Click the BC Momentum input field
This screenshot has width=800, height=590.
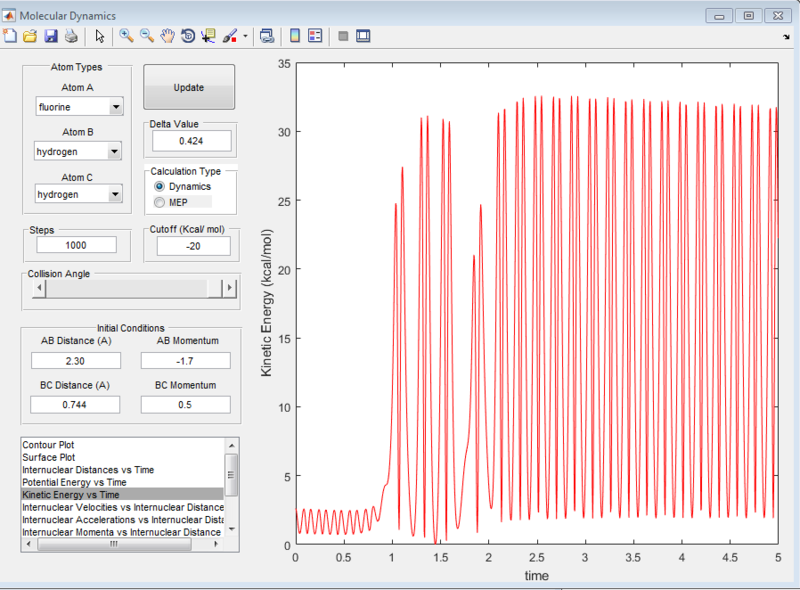coord(185,405)
